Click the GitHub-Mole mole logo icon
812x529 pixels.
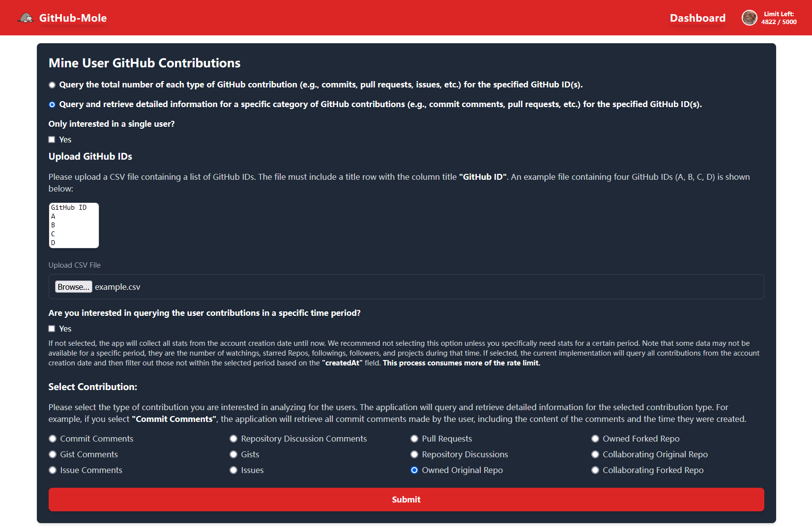[26, 18]
